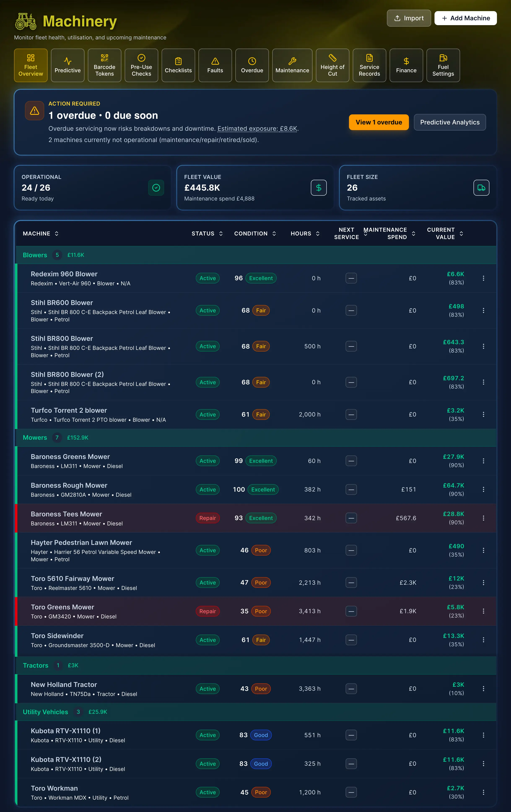Click next service dash icon for Toro Greens Mower
The width and height of the screenshot is (511, 812).
(x=351, y=611)
